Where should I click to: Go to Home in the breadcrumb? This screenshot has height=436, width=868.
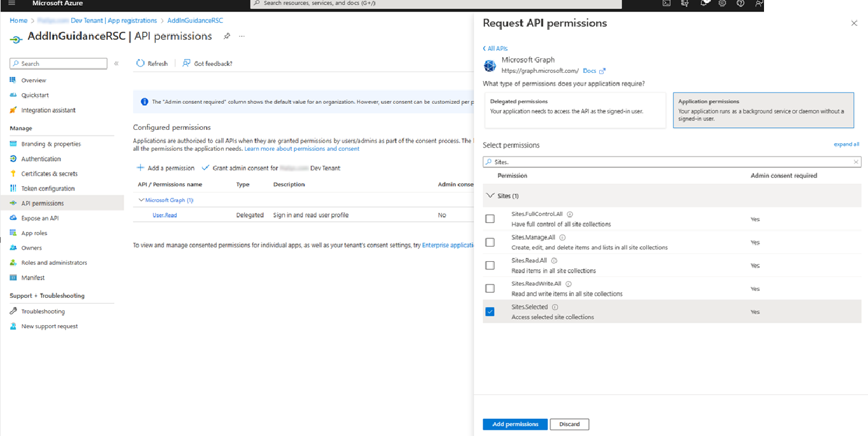point(18,20)
